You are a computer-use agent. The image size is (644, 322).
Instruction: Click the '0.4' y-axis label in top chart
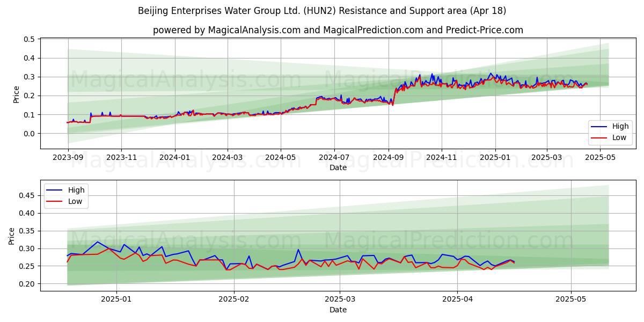29,58
